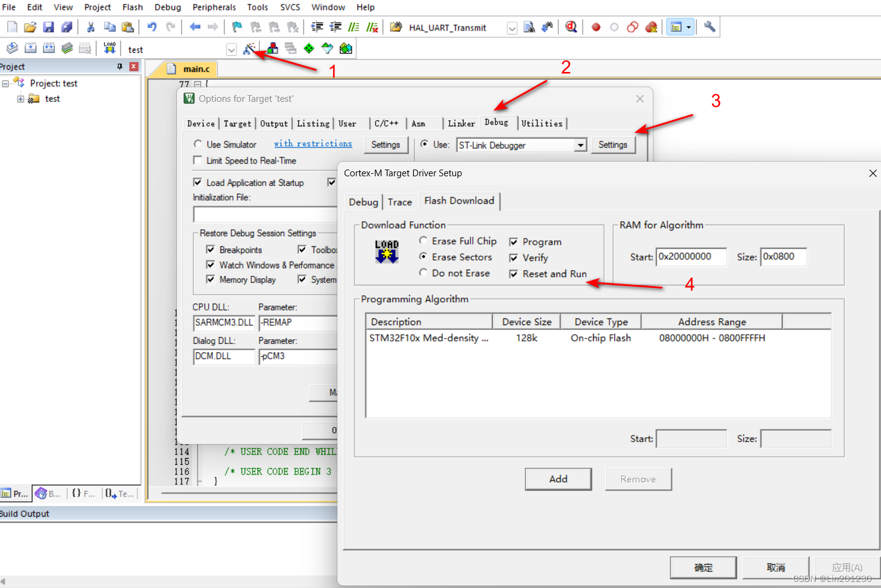Open the Flash menu

pos(132,7)
